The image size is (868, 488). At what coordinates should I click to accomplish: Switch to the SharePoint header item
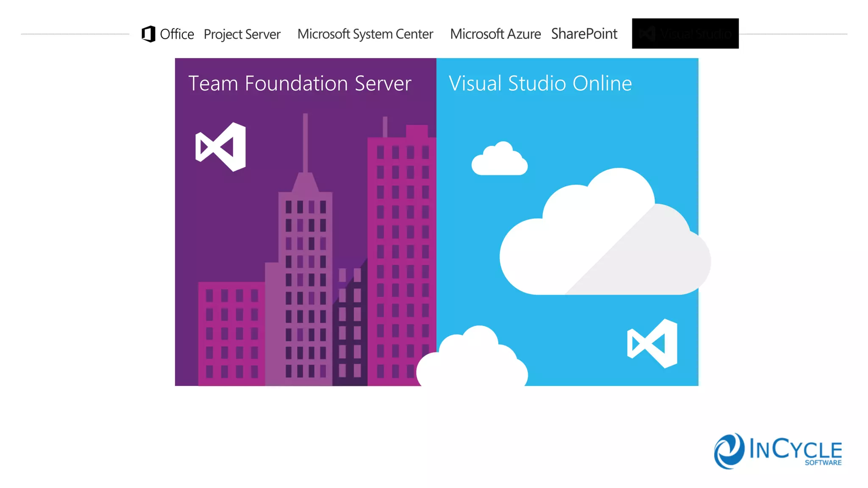coord(584,34)
